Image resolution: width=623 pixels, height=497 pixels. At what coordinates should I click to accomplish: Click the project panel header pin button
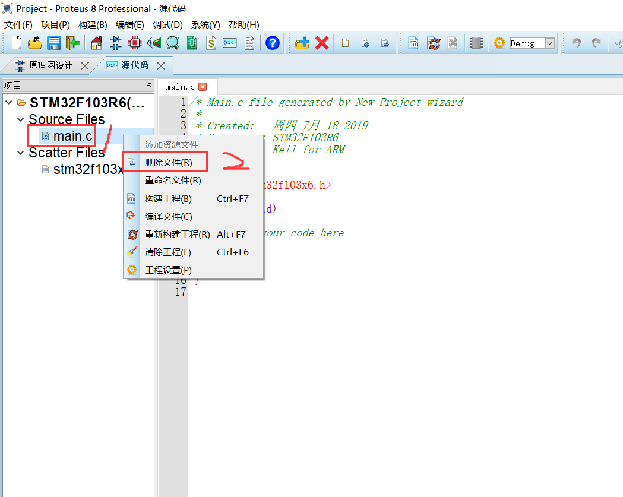(x=149, y=85)
